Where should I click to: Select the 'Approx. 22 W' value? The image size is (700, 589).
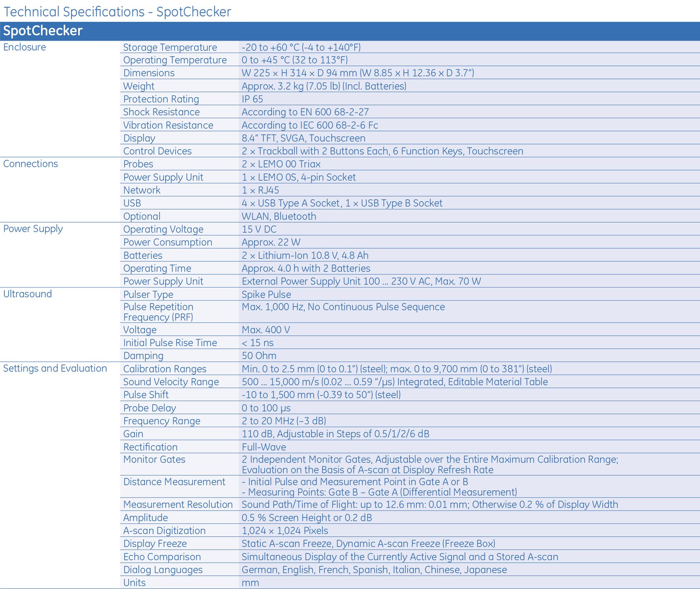tap(271, 242)
